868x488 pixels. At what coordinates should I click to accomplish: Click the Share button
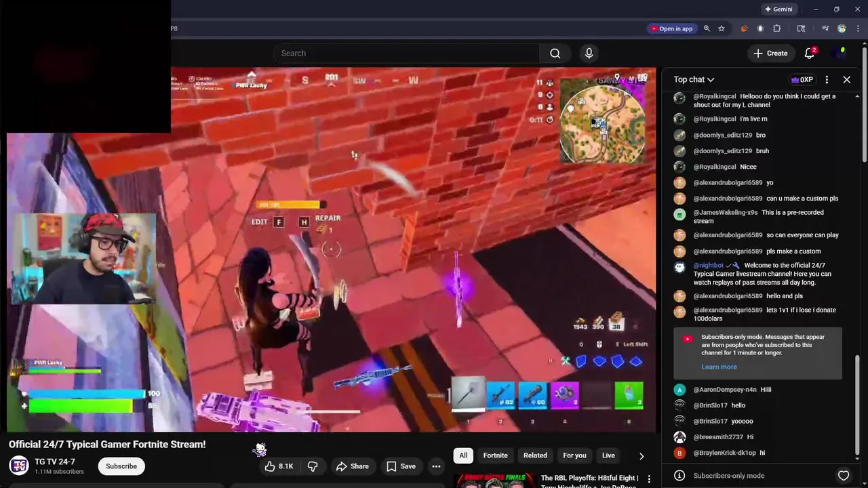(353, 466)
